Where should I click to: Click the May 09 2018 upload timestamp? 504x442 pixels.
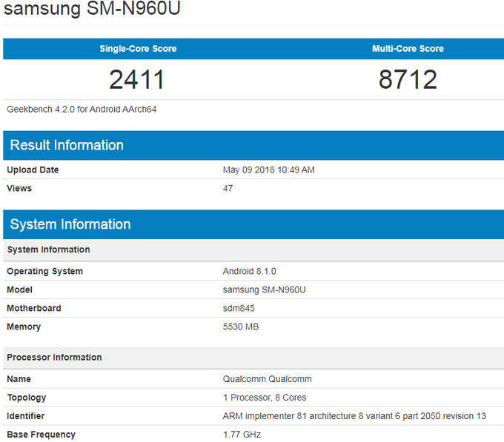(268, 170)
